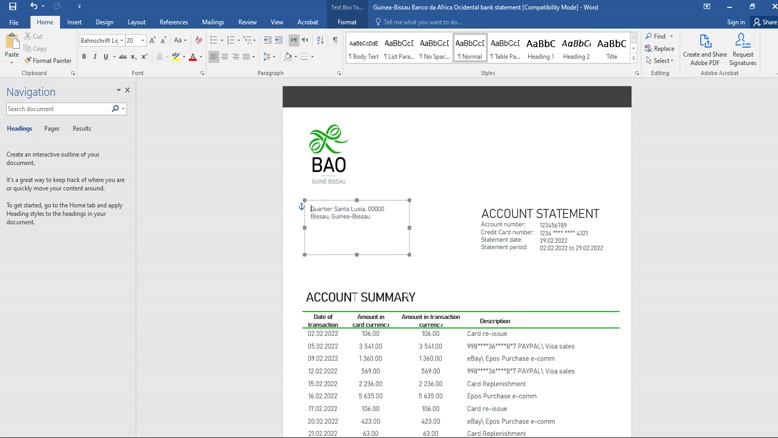Click the Share button

765,22
